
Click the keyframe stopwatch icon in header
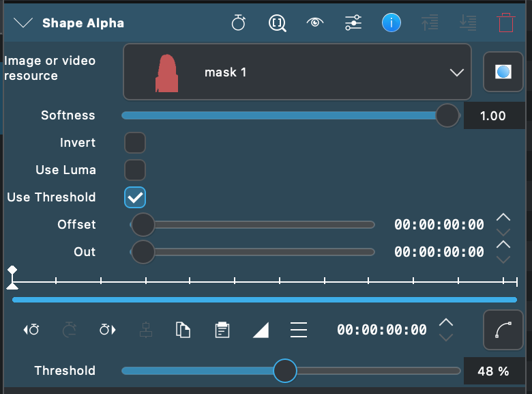pos(239,23)
